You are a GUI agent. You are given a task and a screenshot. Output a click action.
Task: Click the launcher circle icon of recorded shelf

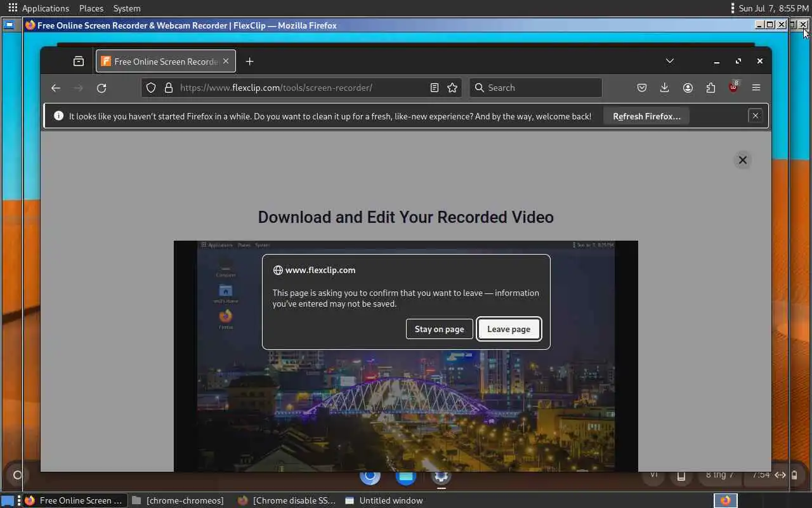(18, 475)
